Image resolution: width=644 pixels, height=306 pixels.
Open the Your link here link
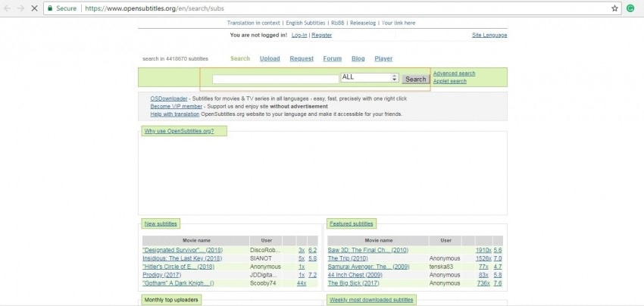click(x=399, y=23)
